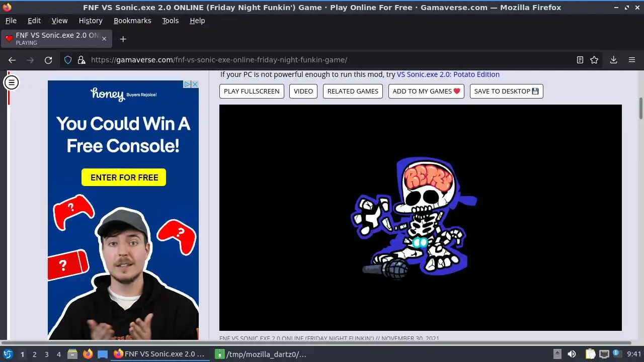This screenshot has width=644, height=362.
Task: Click SAVE TO DESKTOP button
Action: pos(506,91)
